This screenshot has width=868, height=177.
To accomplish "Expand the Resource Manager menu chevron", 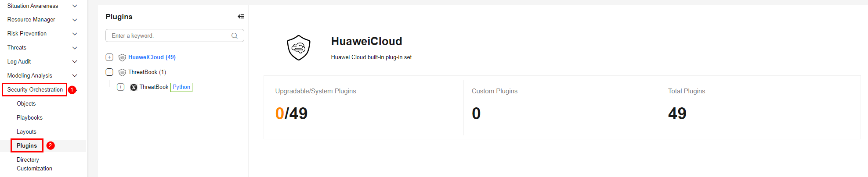I will 75,20.
